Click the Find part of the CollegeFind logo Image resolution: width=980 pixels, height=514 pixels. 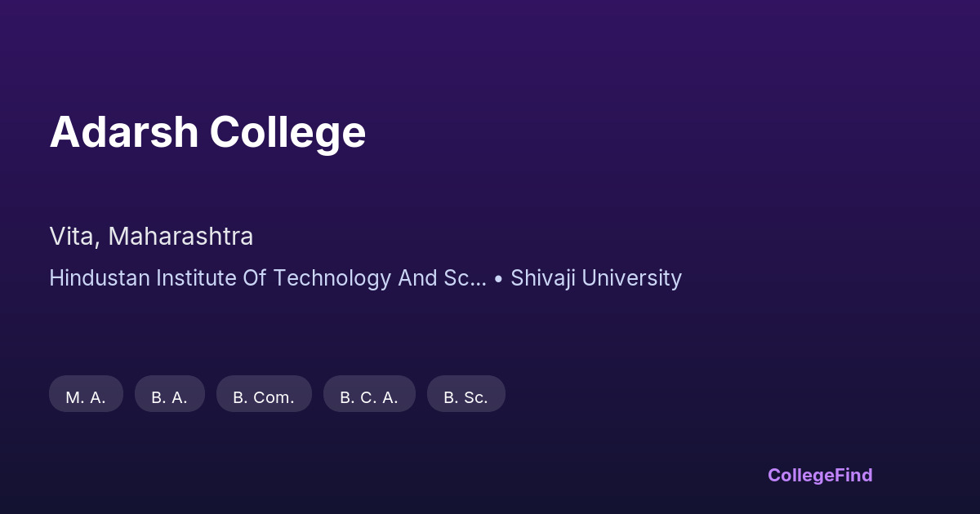point(853,475)
